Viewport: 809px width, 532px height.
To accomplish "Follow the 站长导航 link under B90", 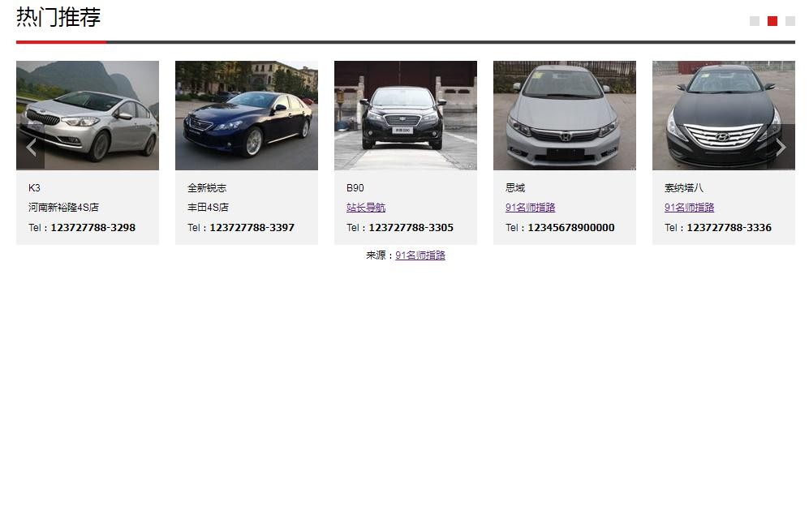I will (366, 208).
